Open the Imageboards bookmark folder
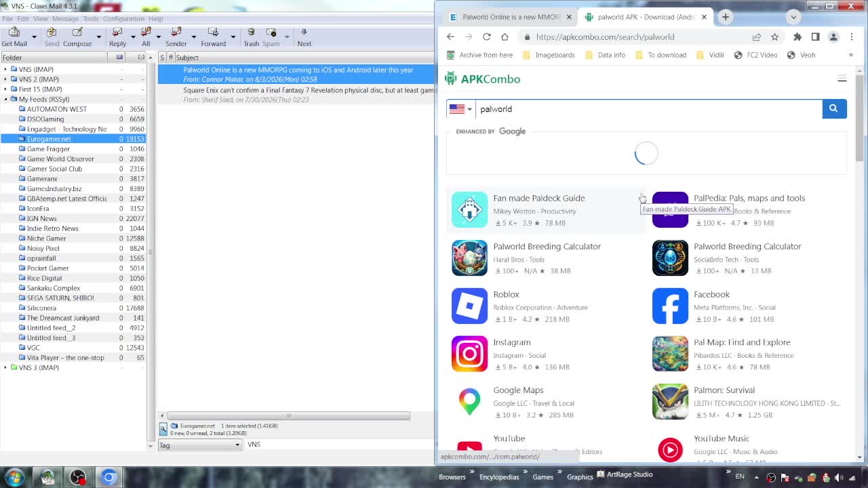The width and height of the screenshot is (868, 488). 548,55
